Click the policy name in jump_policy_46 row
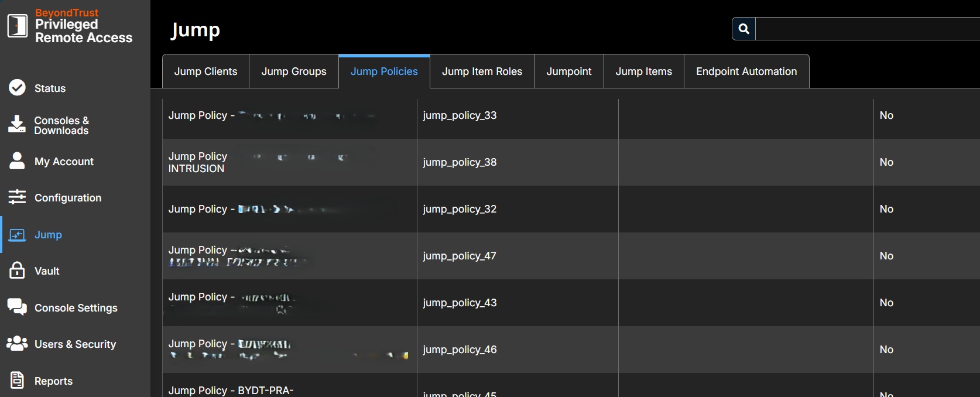The image size is (980, 397). [289, 350]
